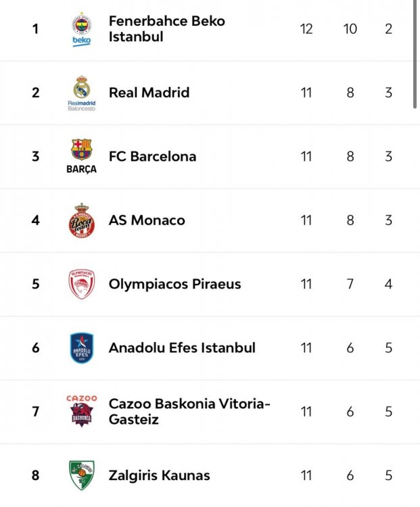Click Olympiacos Piraeus team name

point(174,284)
